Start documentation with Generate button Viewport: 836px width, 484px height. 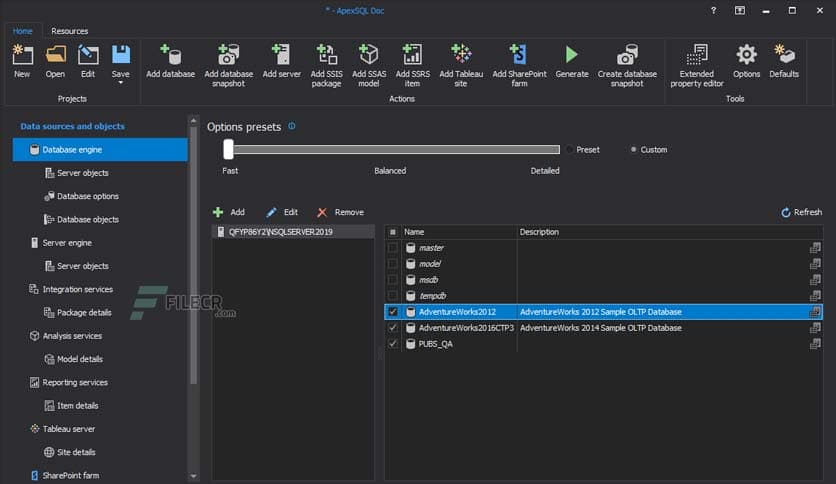tap(572, 61)
